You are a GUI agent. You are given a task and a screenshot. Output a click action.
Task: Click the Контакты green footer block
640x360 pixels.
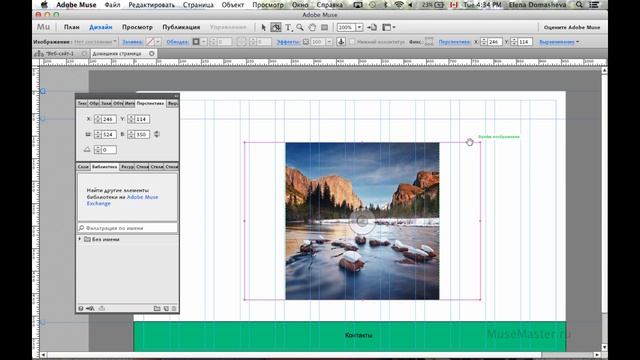(350, 336)
